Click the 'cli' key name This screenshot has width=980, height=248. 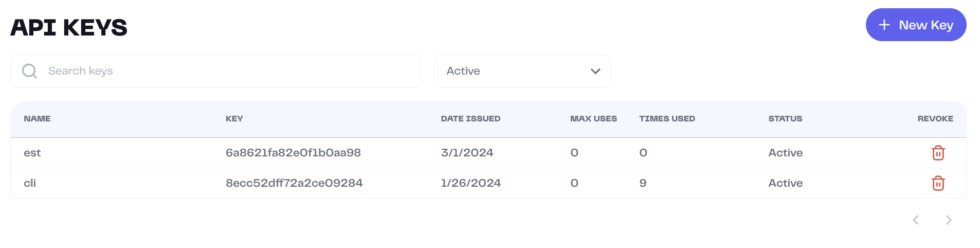click(30, 183)
